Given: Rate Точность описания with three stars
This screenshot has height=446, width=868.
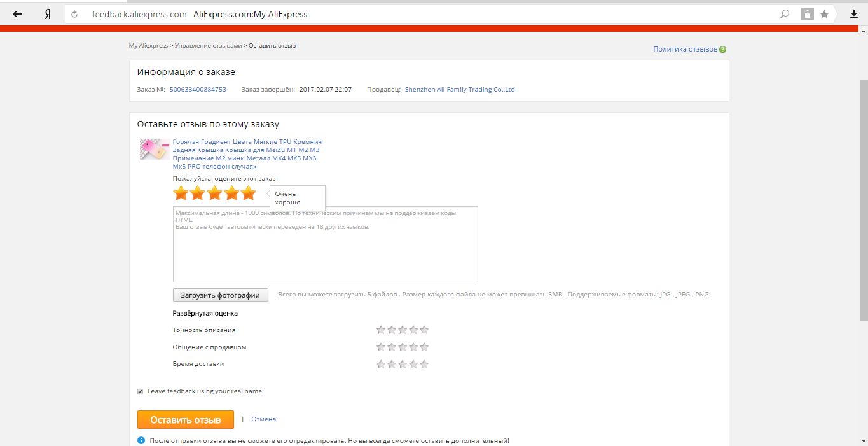Looking at the screenshot, I should [x=403, y=330].
